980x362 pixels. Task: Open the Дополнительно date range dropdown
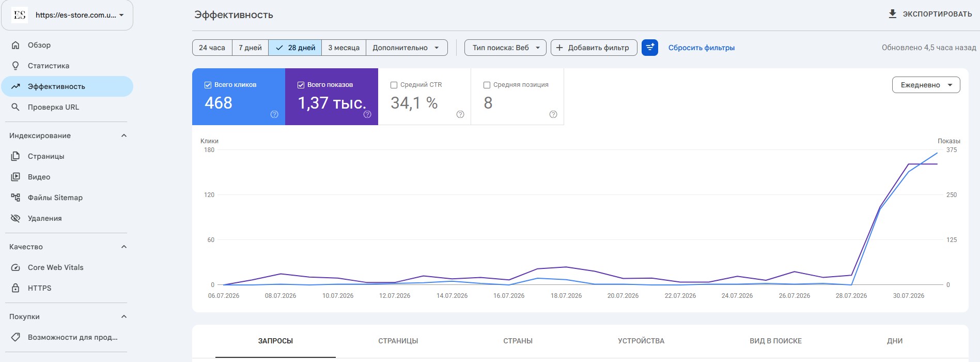tap(407, 48)
